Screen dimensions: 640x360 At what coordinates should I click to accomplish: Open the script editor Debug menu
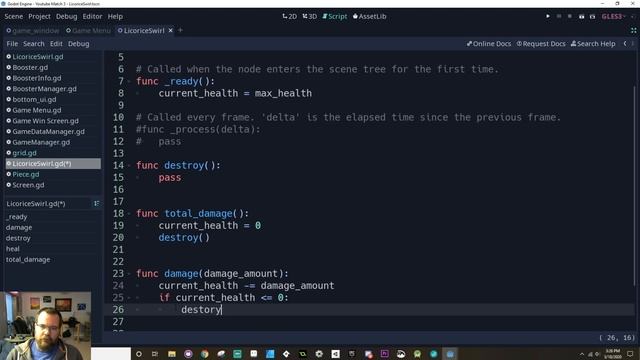(x=78, y=44)
